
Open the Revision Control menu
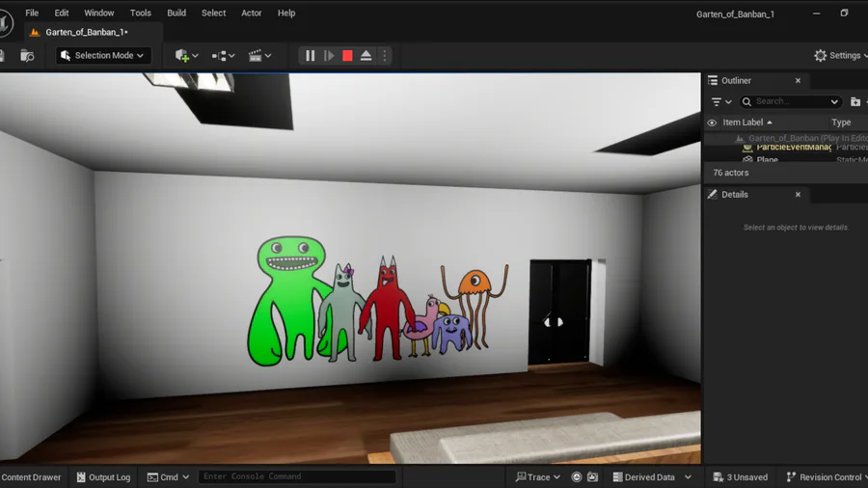click(x=826, y=477)
